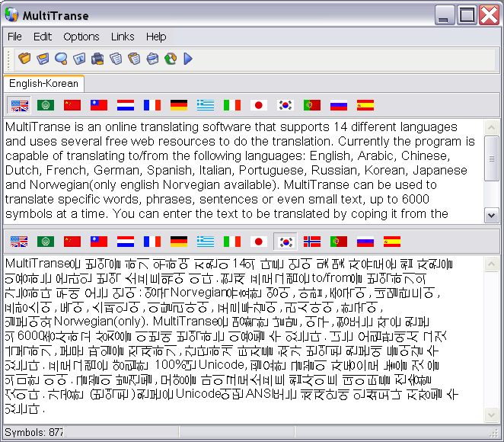Maximize the MultiTranse window
This screenshot has height=442, width=504.
(467, 14)
